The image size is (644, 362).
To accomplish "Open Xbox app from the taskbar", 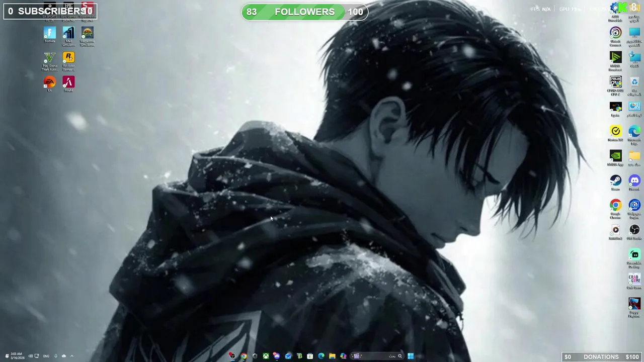I will click(x=266, y=356).
